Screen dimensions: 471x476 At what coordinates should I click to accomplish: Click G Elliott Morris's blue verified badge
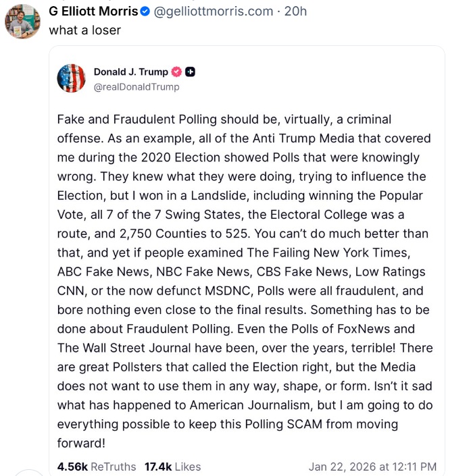point(145,11)
